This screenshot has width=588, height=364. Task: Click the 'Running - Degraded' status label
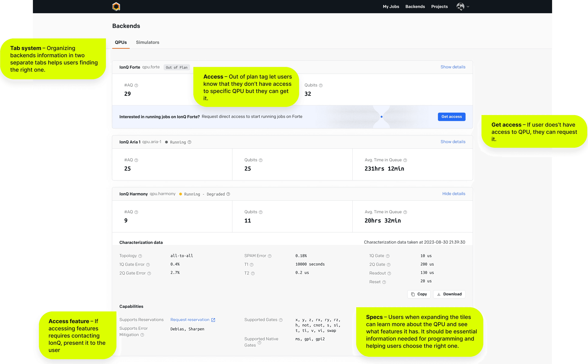[x=204, y=194]
